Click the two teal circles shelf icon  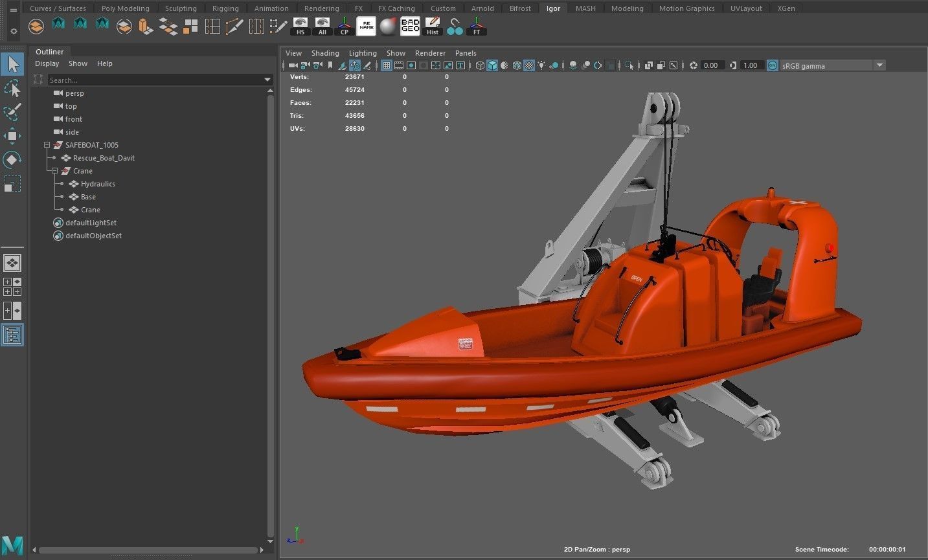point(455,27)
